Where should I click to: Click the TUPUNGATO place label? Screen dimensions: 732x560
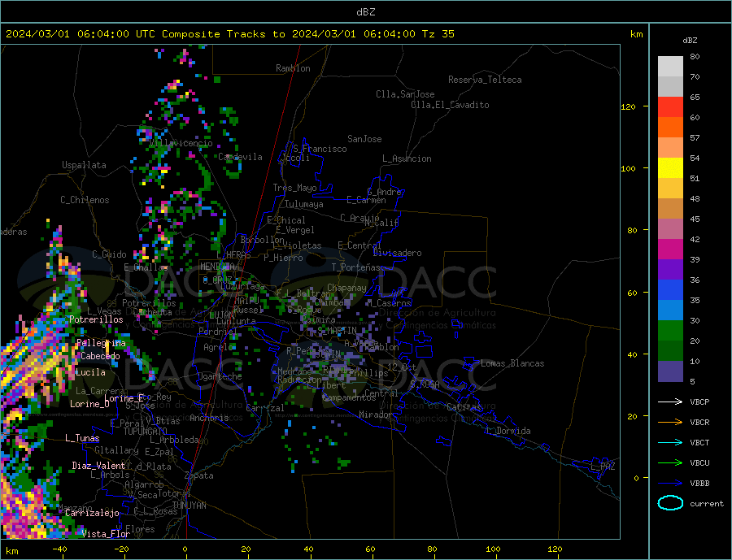point(146,432)
